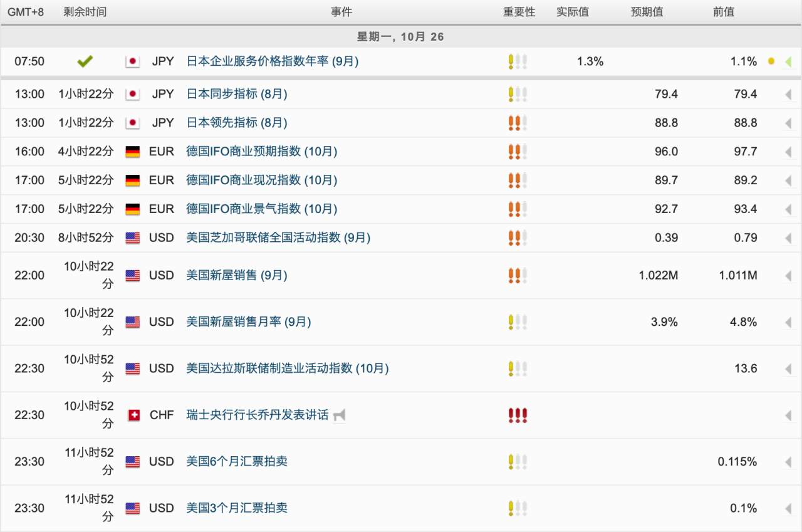
Task: Open 美国新屋销售月率 (9月) event link
Action: click(x=249, y=322)
